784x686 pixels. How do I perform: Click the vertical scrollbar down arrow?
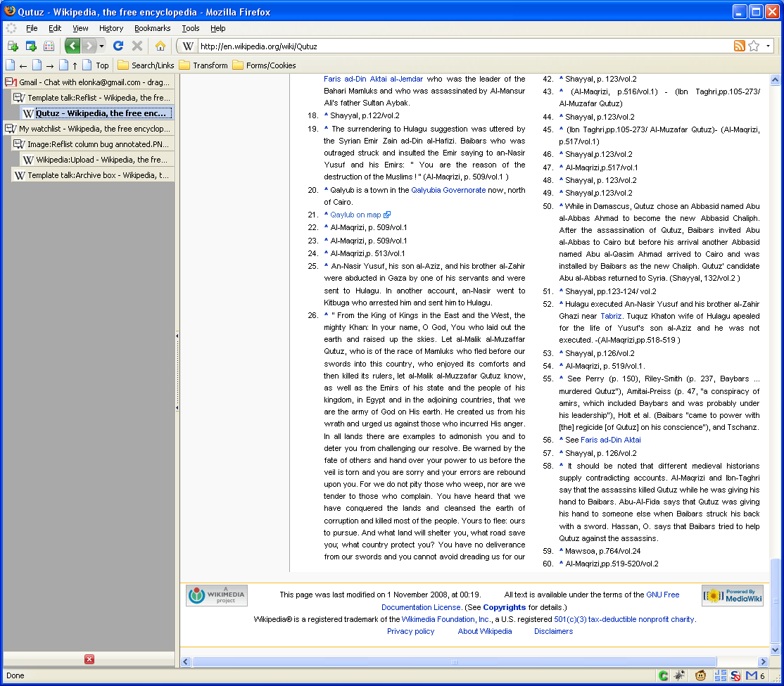(775, 650)
